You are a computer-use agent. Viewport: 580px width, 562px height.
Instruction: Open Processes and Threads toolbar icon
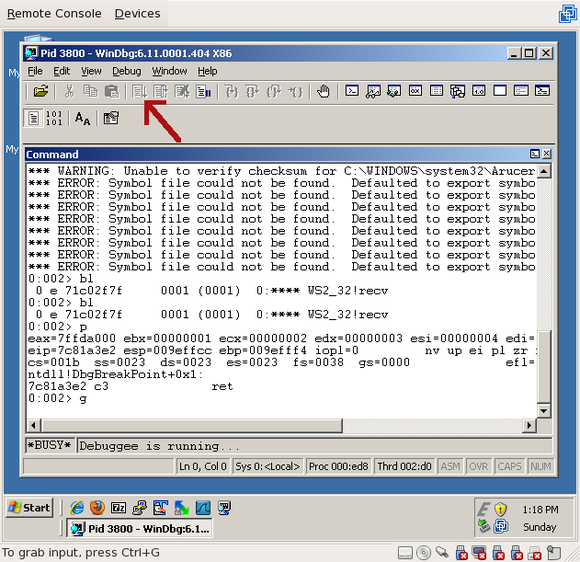tap(521, 91)
